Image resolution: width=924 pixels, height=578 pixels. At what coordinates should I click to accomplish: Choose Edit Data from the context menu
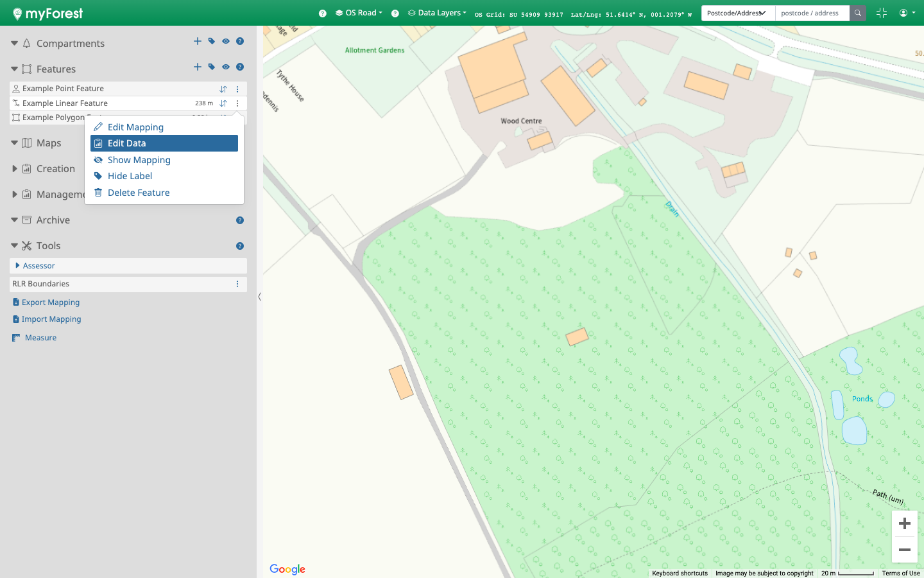click(x=126, y=143)
